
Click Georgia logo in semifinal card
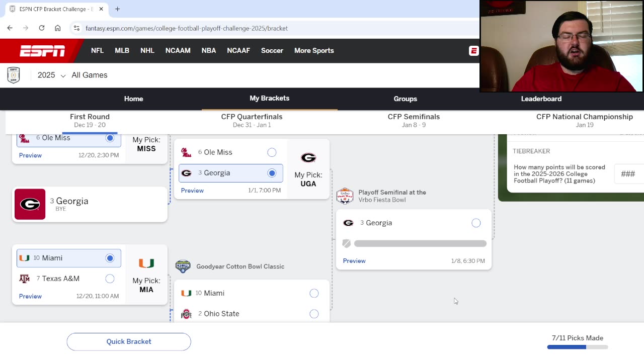348,223
